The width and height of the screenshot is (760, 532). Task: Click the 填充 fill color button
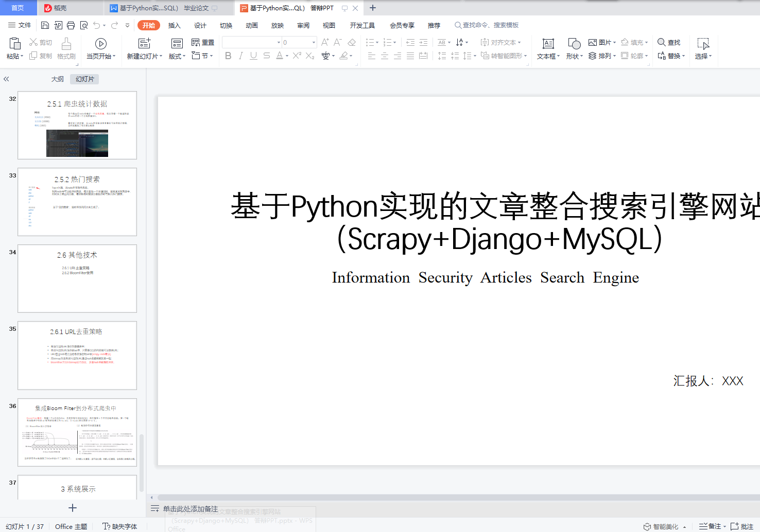pyautogui.click(x=634, y=42)
